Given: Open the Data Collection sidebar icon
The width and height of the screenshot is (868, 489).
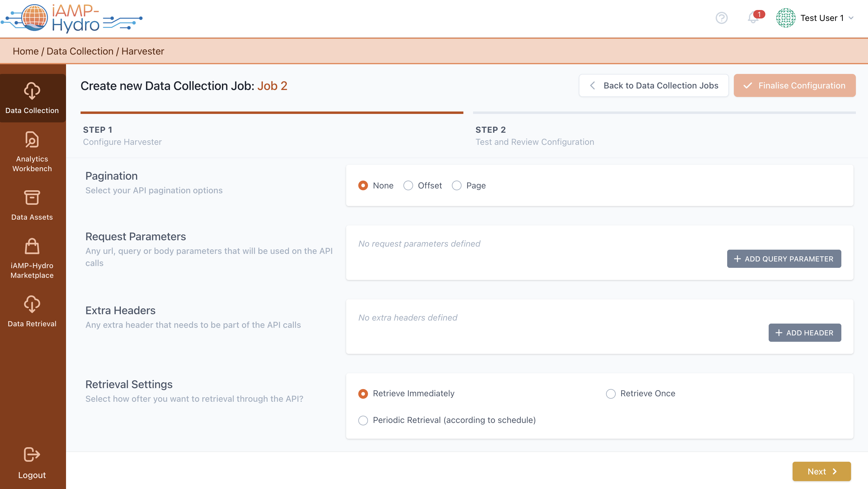Looking at the screenshot, I should tap(32, 91).
